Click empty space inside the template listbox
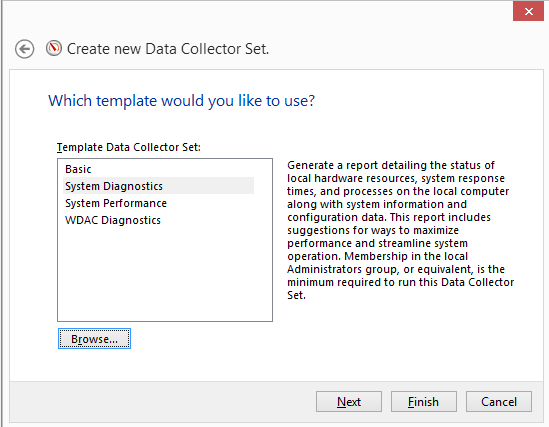Viewport: 549px width, 427px height. [x=165, y=273]
